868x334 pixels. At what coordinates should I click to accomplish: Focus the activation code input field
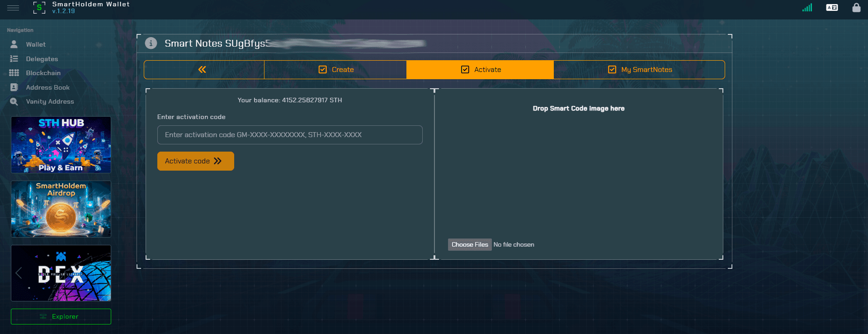[x=290, y=135]
